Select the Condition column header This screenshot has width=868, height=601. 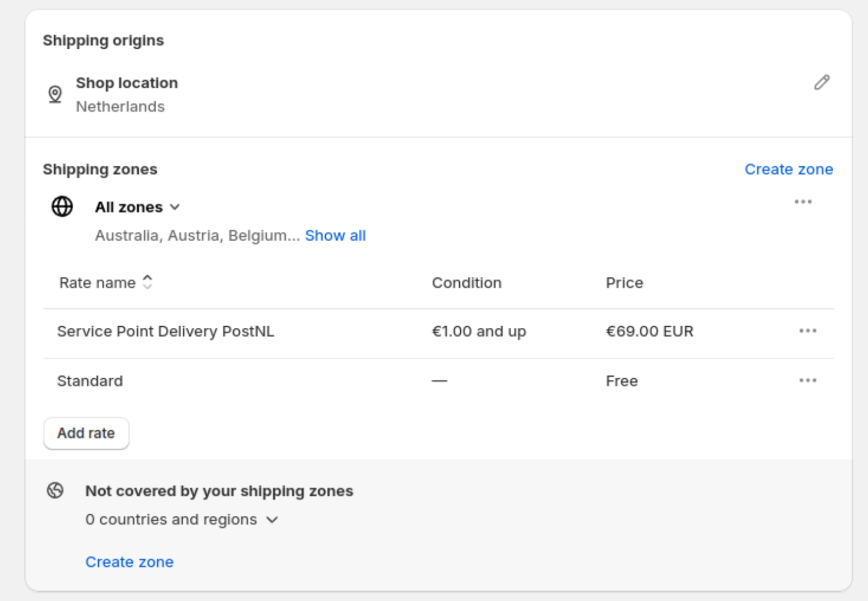pos(466,283)
